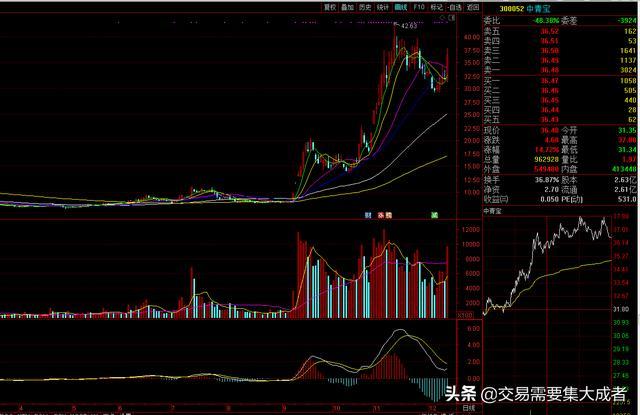
Task: Open the 叠加 overlay tool
Action: click(x=347, y=6)
